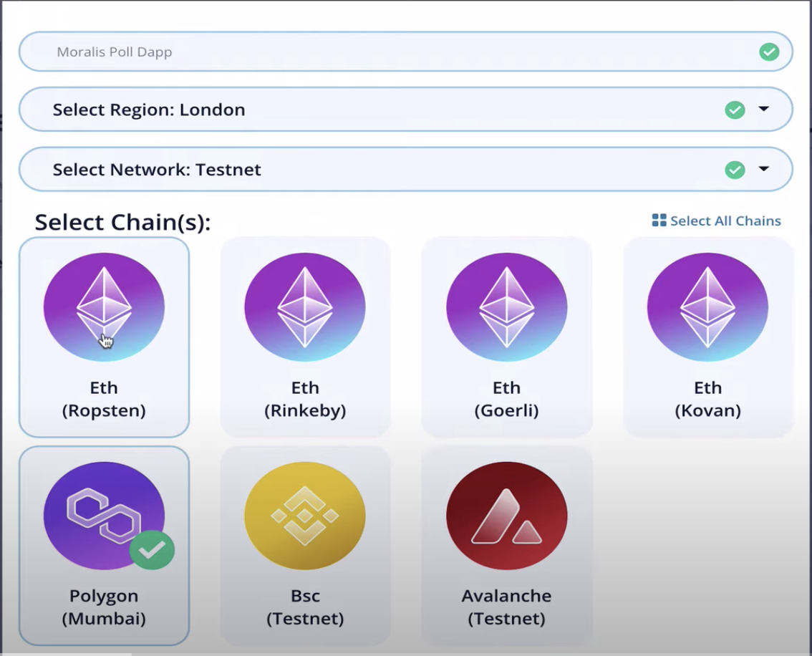Image resolution: width=812 pixels, height=656 pixels.
Task: Edit the Moralis Poll Dapp name field
Action: [405, 52]
